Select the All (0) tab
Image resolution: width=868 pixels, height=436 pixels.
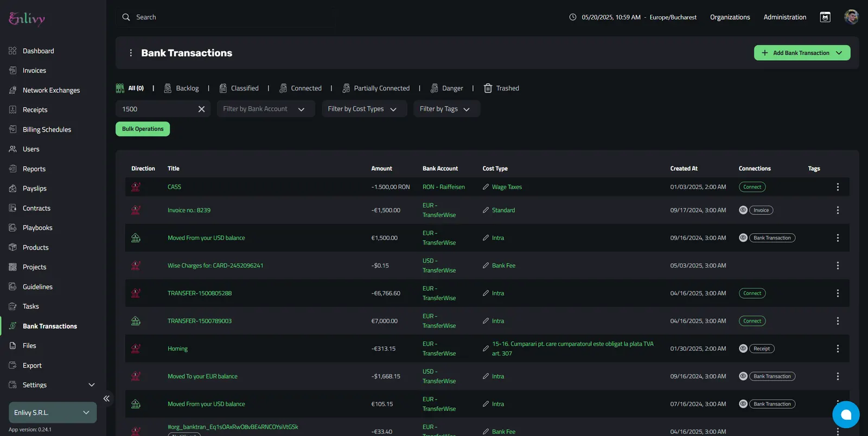tap(130, 88)
